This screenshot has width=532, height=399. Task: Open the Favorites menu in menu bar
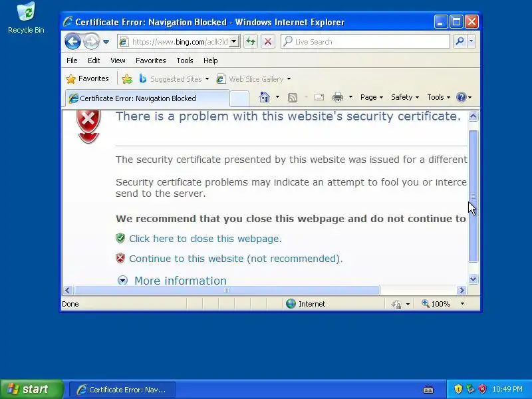(151, 61)
